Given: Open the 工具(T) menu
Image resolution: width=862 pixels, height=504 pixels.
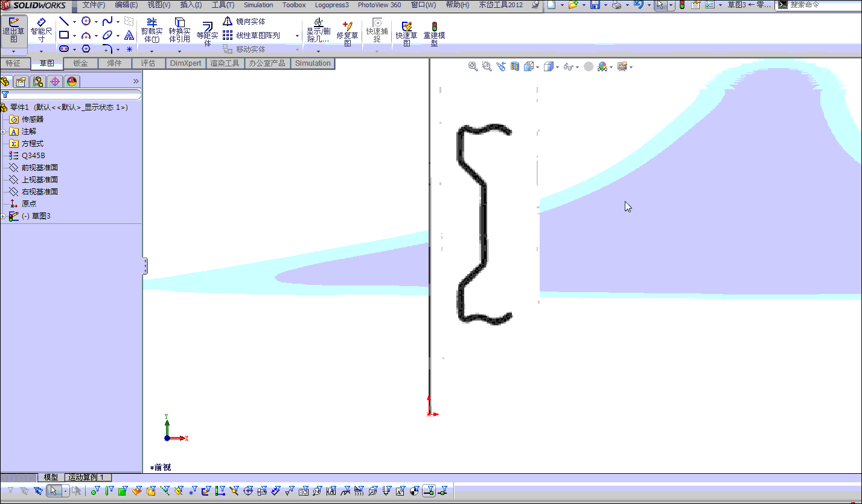Looking at the screenshot, I should pos(223,5).
